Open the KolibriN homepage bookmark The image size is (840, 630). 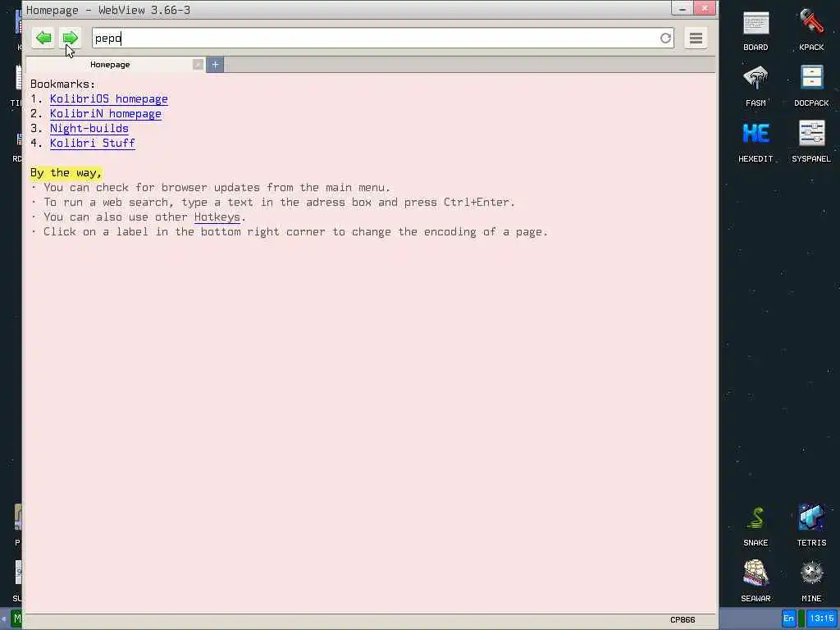[106, 113]
